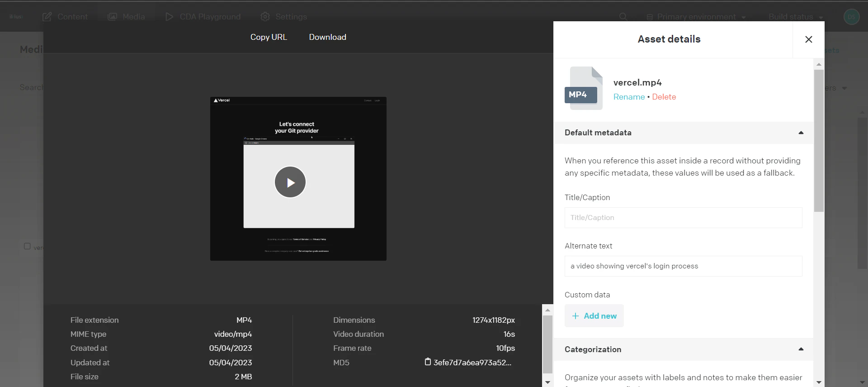Click the vercel.mp4 file name

coord(637,82)
